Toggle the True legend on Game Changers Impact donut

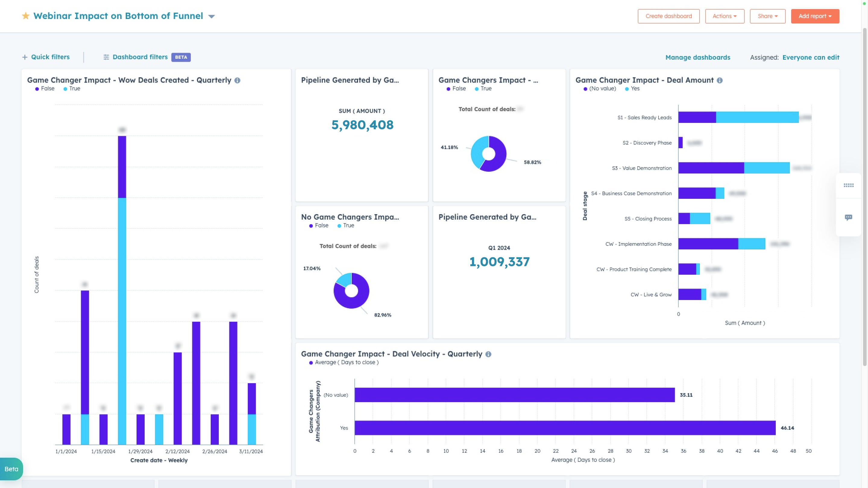(483, 89)
